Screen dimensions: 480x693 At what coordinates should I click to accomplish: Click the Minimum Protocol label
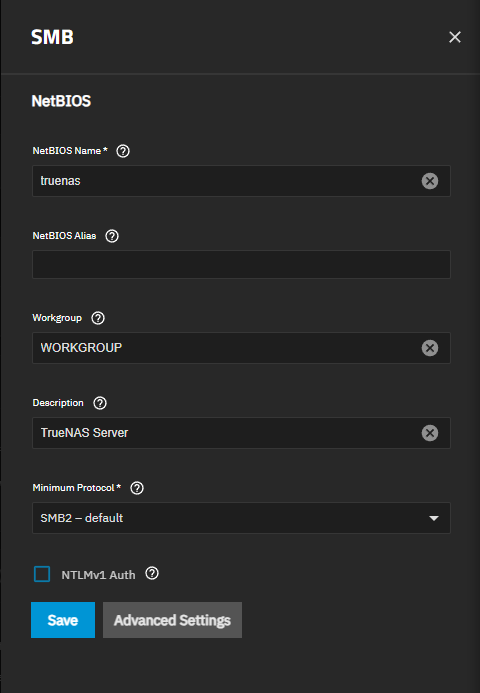(76, 488)
